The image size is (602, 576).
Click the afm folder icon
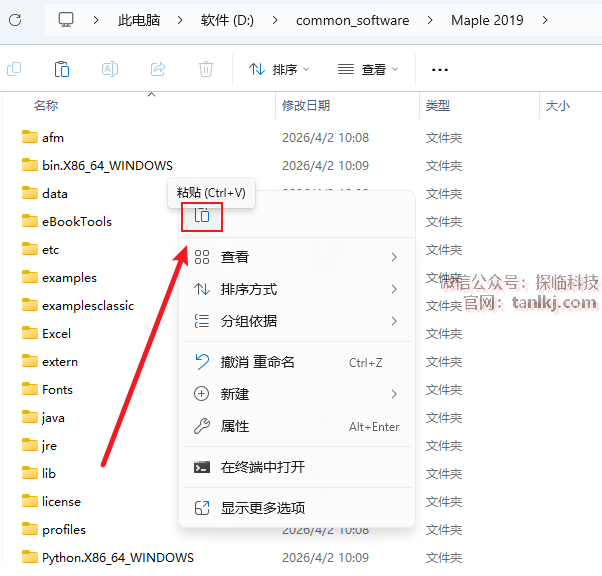pos(30,137)
